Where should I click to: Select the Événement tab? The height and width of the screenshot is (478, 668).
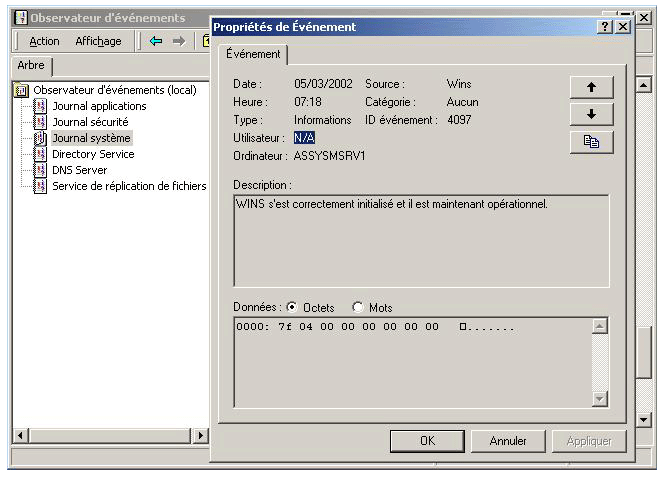(253, 55)
